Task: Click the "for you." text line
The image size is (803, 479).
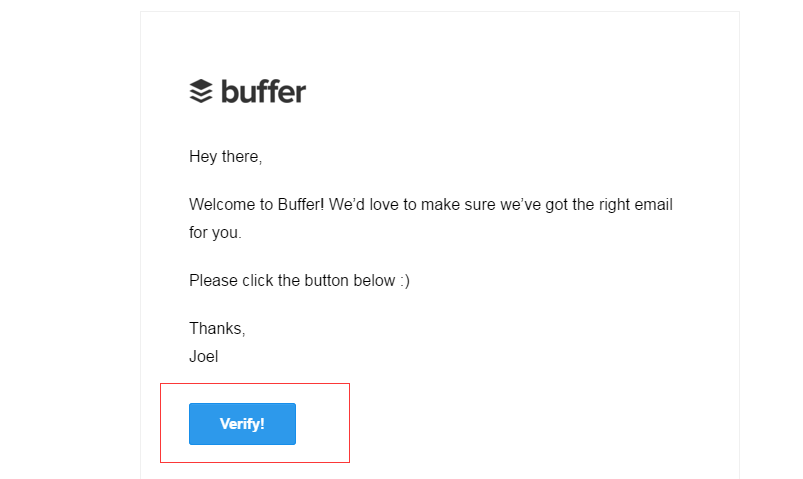Action: [x=215, y=233]
